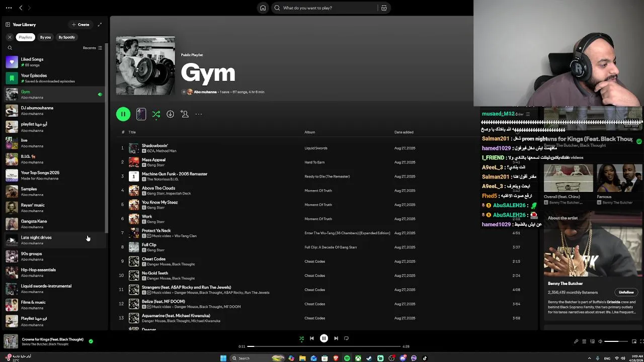
Task: Open the Browse icon in search bar
Action: [384, 8]
